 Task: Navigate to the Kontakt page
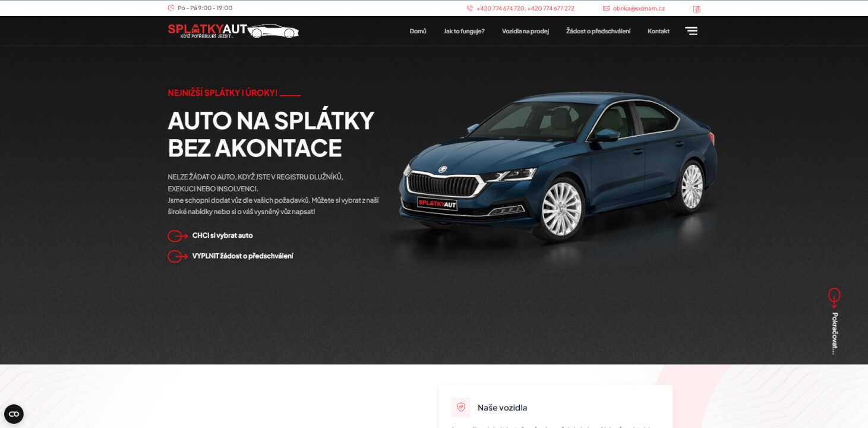tap(658, 31)
